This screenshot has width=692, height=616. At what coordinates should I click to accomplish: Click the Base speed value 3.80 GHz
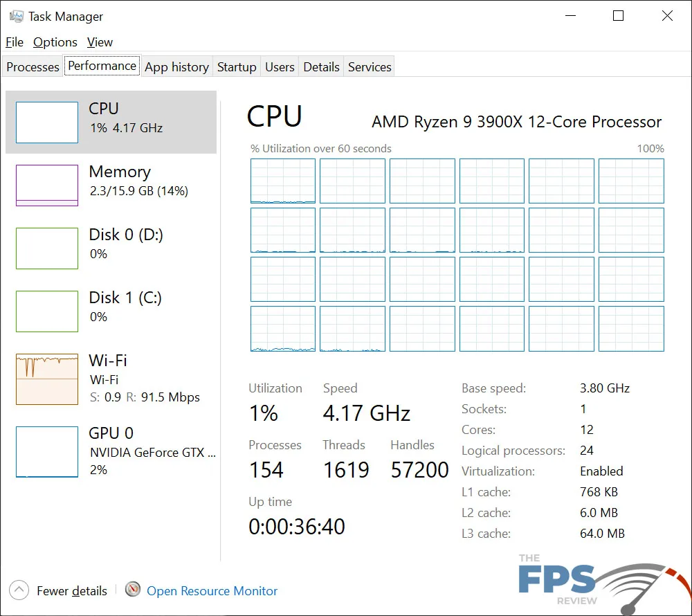[x=605, y=388]
